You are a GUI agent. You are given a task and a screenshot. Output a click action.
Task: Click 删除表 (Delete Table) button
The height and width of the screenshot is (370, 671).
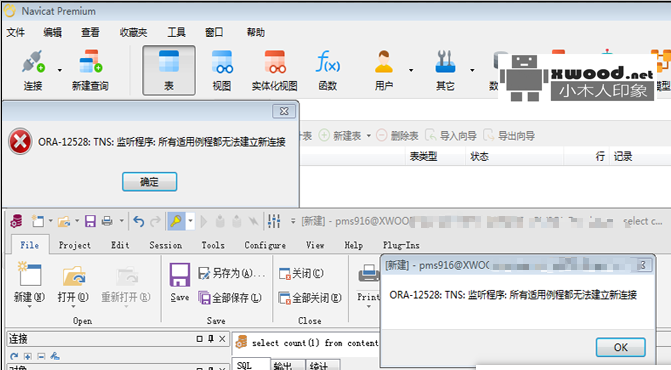pos(397,136)
